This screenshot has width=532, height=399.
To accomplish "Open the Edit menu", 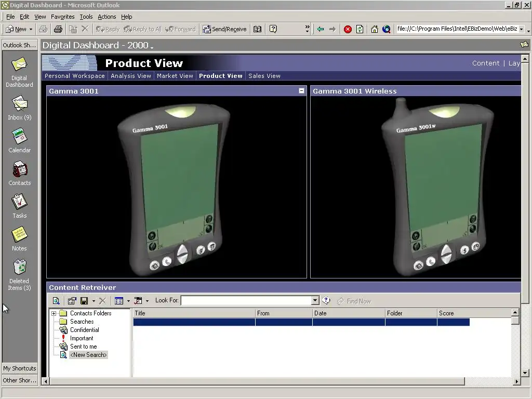I will [24, 17].
